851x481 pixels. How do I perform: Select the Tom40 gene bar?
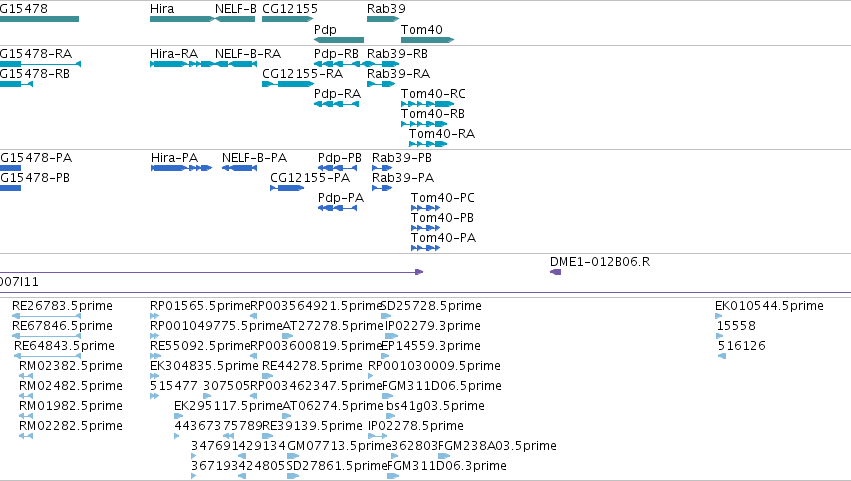pos(427,40)
